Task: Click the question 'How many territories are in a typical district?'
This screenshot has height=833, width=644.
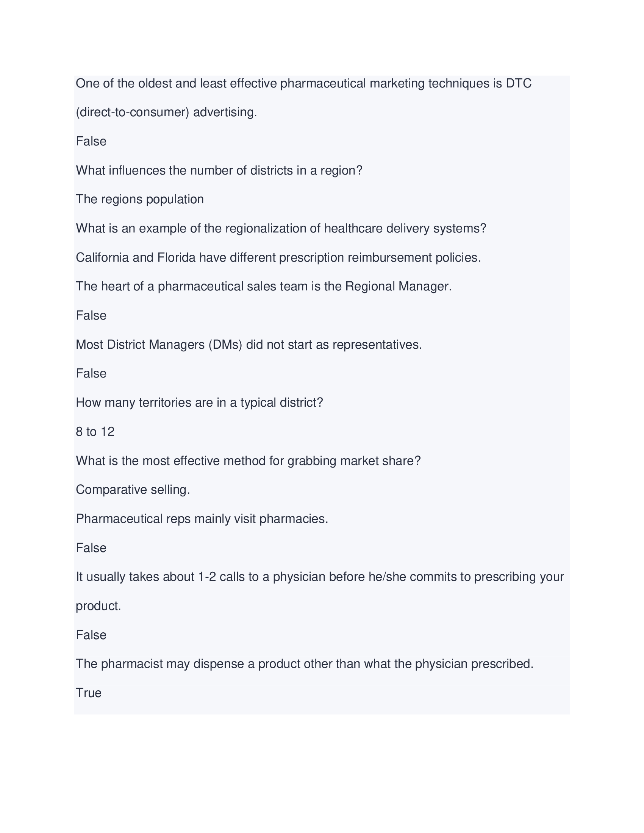Action: (x=199, y=403)
